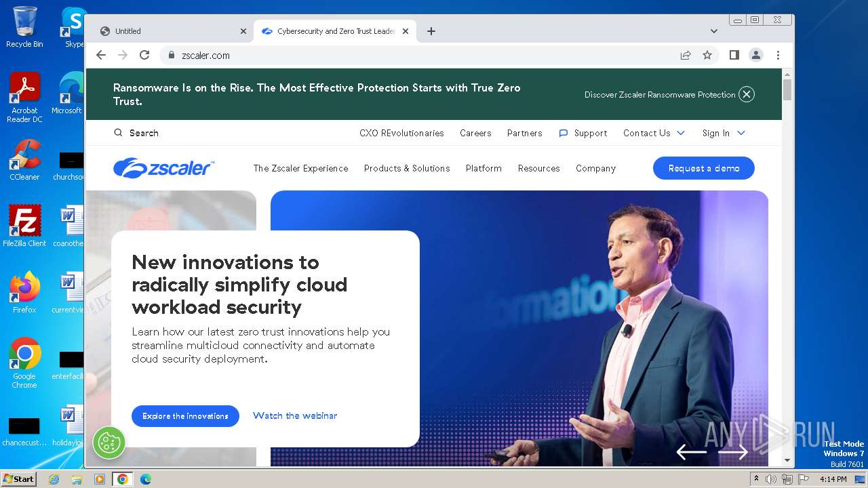This screenshot has width=868, height=488.
Task: Select Acrobat Reader DC desktop icon
Action: (x=24, y=98)
